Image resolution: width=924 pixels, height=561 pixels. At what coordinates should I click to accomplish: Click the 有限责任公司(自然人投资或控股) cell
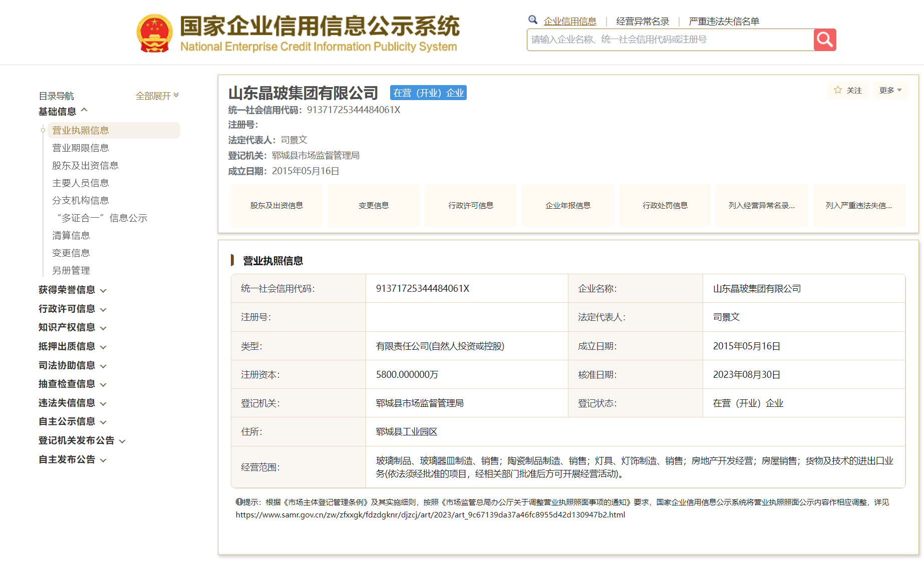click(440, 346)
